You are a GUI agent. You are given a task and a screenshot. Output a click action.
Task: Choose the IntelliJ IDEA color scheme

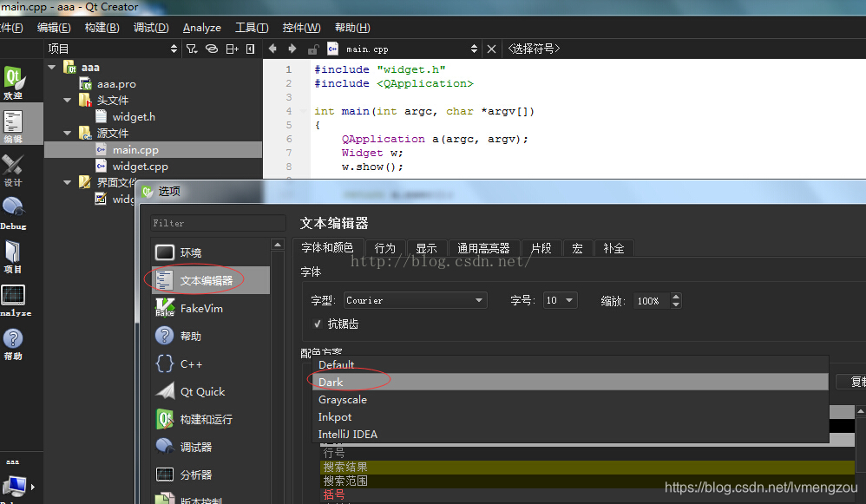point(570,435)
